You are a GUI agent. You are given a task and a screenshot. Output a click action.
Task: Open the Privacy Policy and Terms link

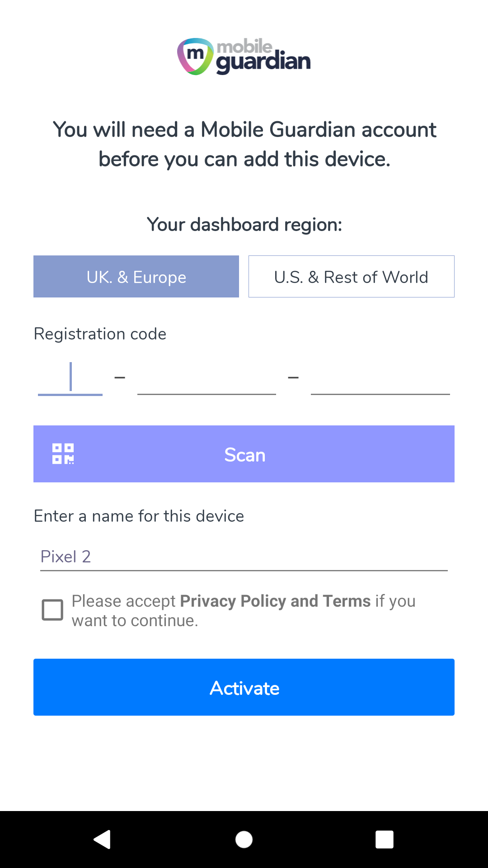(275, 601)
